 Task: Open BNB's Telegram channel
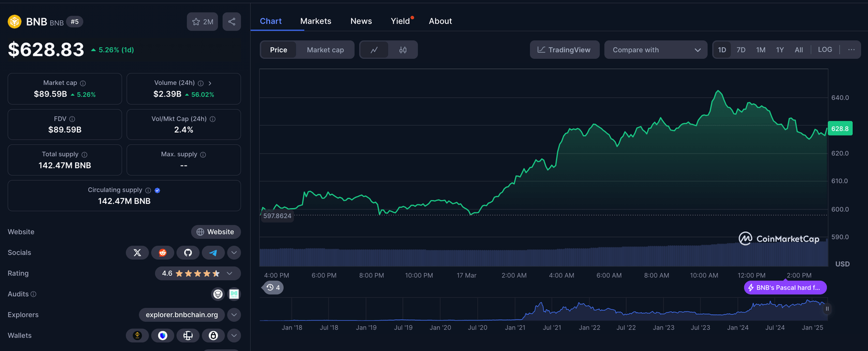(214, 252)
